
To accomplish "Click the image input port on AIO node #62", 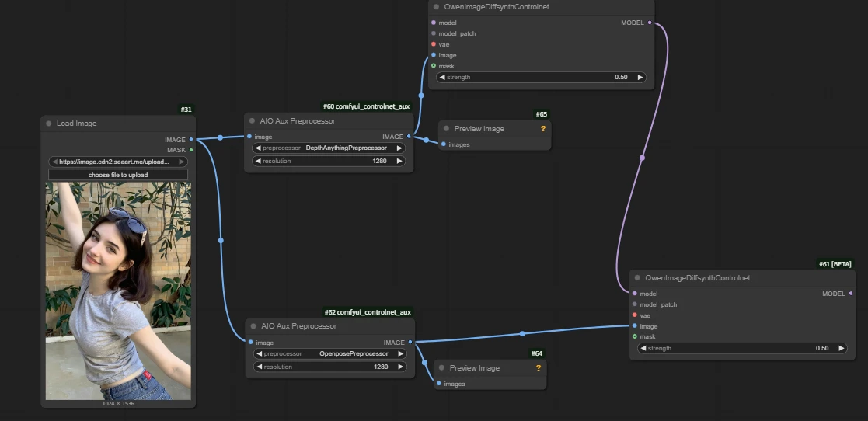I will click(x=251, y=343).
